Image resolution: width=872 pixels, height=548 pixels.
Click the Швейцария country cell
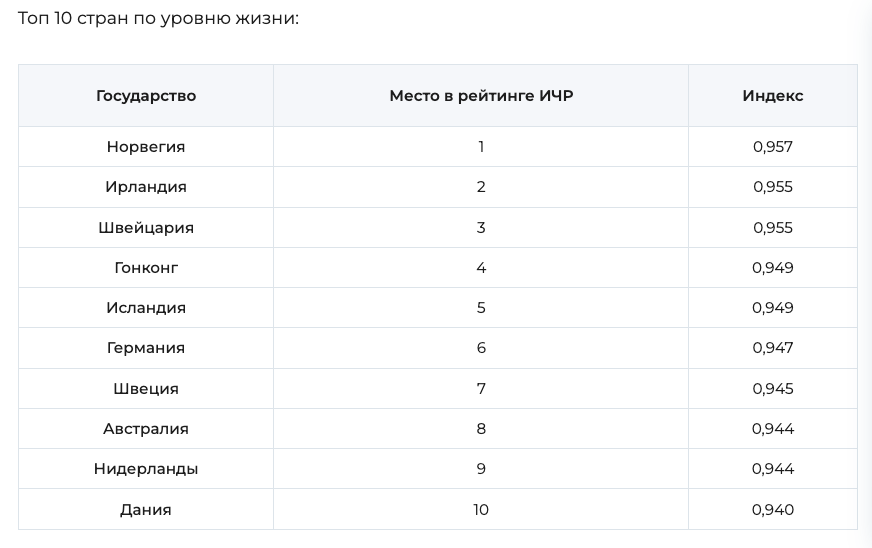(146, 228)
